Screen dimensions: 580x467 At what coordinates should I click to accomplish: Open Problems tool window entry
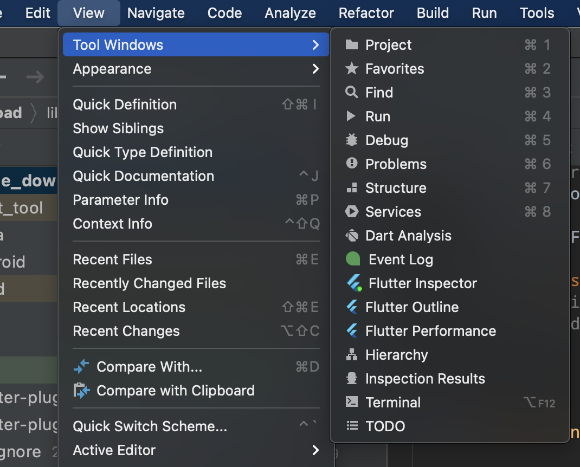(x=449, y=164)
